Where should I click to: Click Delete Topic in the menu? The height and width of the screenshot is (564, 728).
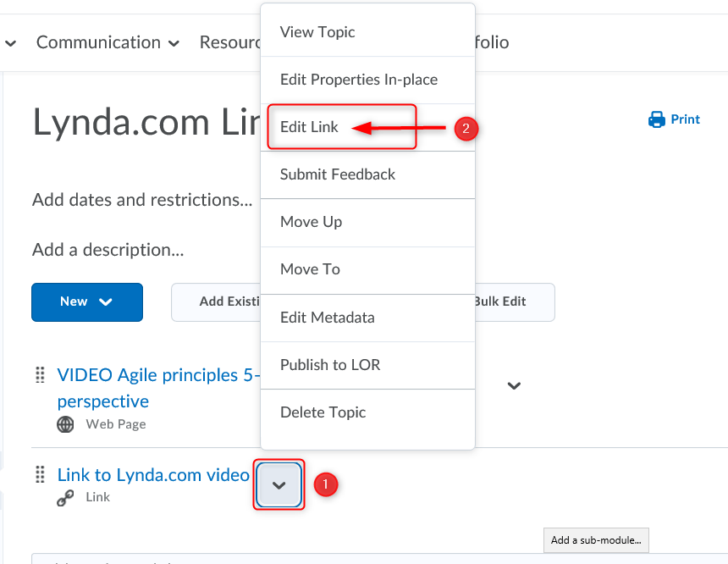pyautogui.click(x=323, y=412)
